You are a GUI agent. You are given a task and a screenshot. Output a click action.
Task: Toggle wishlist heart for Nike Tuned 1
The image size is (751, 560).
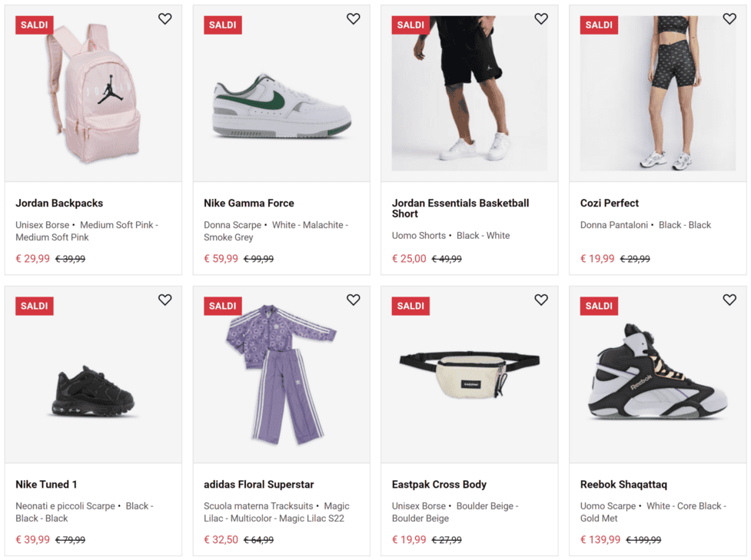(x=165, y=300)
